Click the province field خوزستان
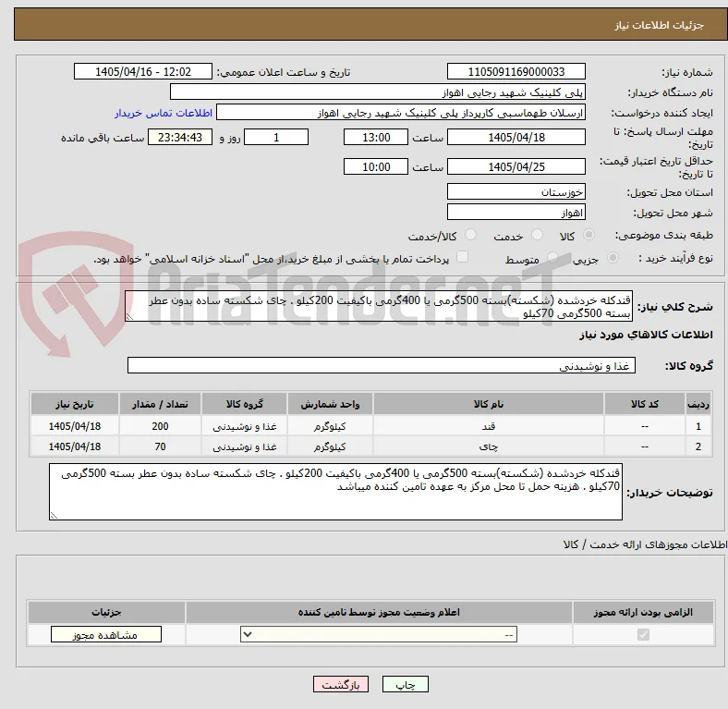The height and width of the screenshot is (709, 728). [516, 192]
